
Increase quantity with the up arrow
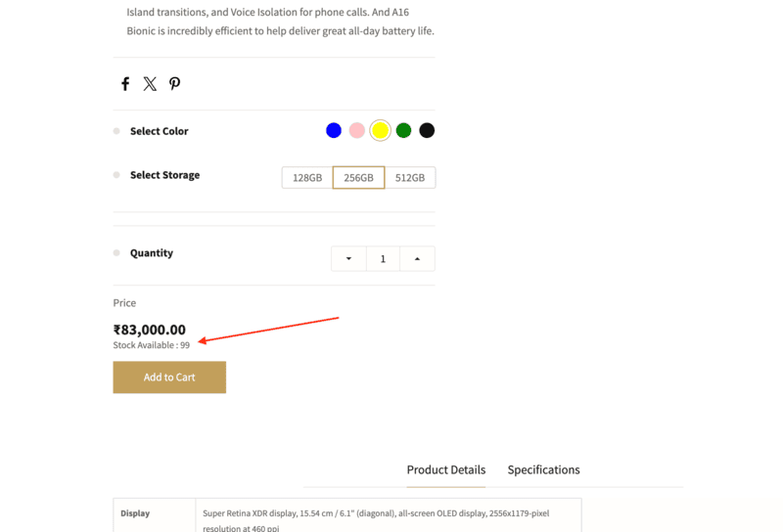pos(417,259)
